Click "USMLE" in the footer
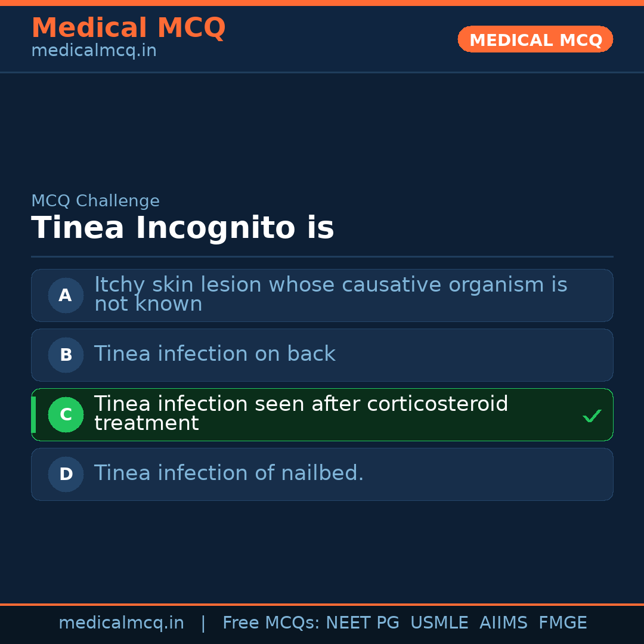The image size is (644, 644). (439, 623)
